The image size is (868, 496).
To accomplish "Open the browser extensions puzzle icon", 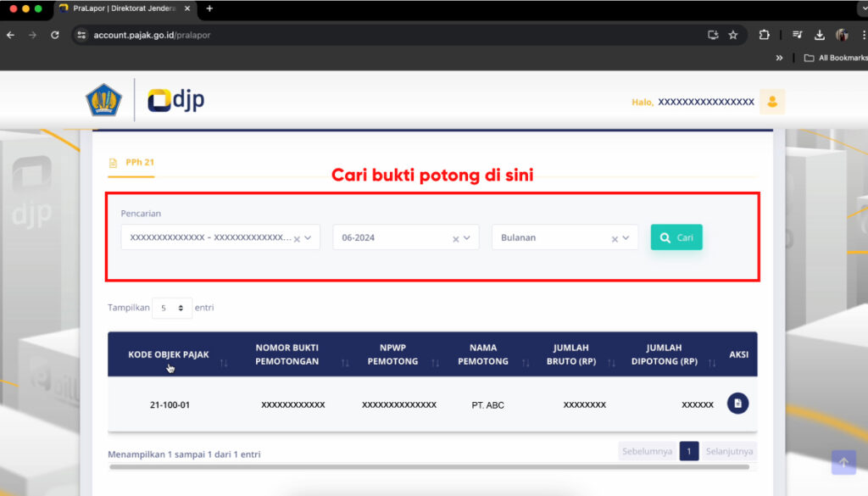I will (x=764, y=35).
